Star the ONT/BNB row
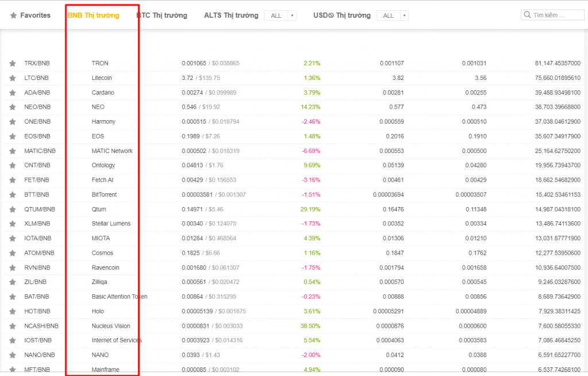Viewport: 588px width, 376px height. pos(13,165)
